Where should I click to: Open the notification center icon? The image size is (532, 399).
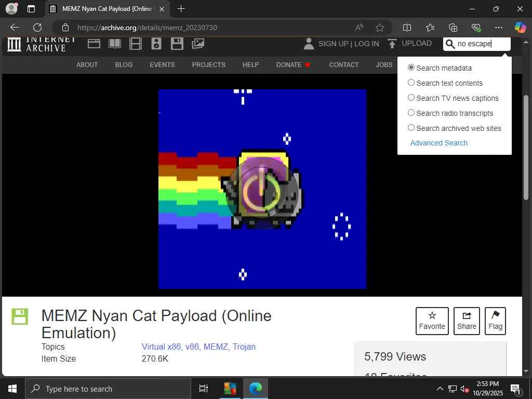(515, 389)
